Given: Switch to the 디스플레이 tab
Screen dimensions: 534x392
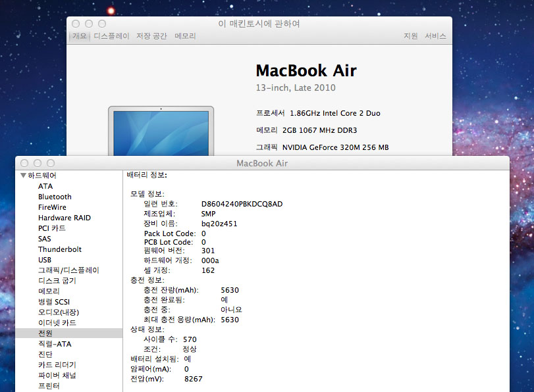Looking at the screenshot, I should [111, 36].
